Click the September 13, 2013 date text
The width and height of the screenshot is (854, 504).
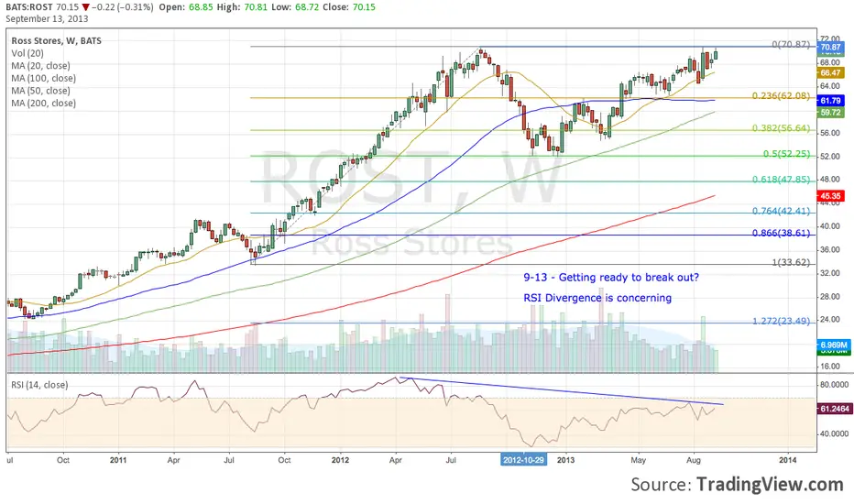click(47, 18)
